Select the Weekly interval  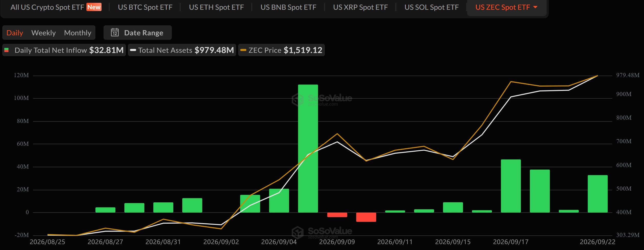[x=43, y=33]
